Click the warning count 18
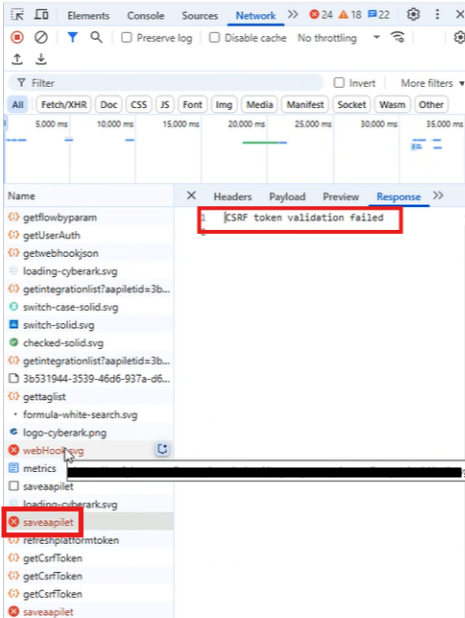This screenshot has height=618, width=465. pos(350,15)
